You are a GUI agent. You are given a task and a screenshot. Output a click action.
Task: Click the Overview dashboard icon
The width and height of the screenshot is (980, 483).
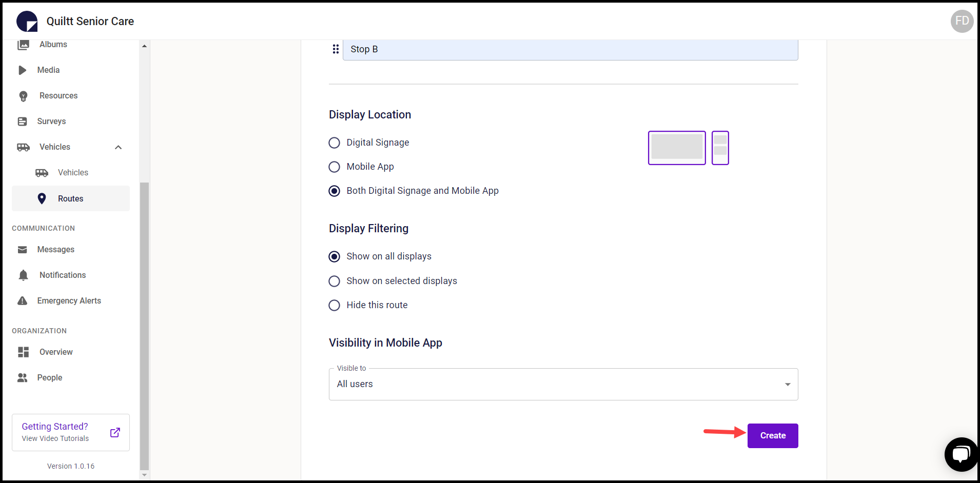tap(23, 352)
